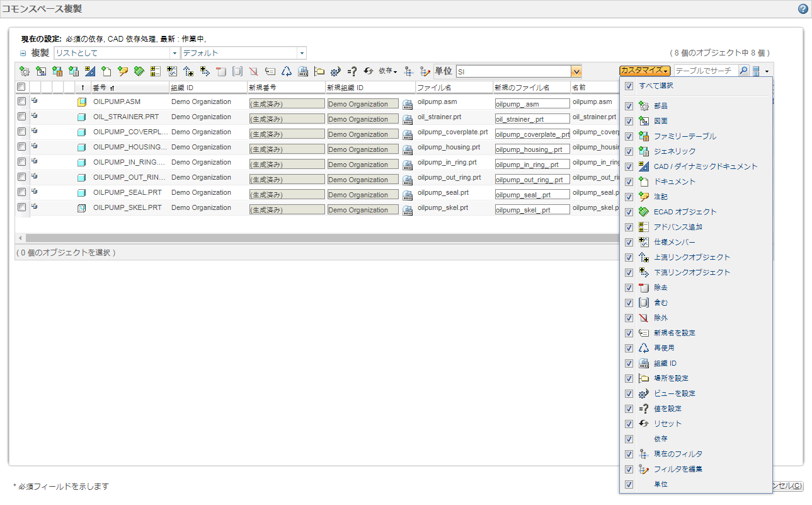Screen dimensions: 812x505
Task: Select フィルタを編集 in the customize menu
Action: [x=678, y=469]
